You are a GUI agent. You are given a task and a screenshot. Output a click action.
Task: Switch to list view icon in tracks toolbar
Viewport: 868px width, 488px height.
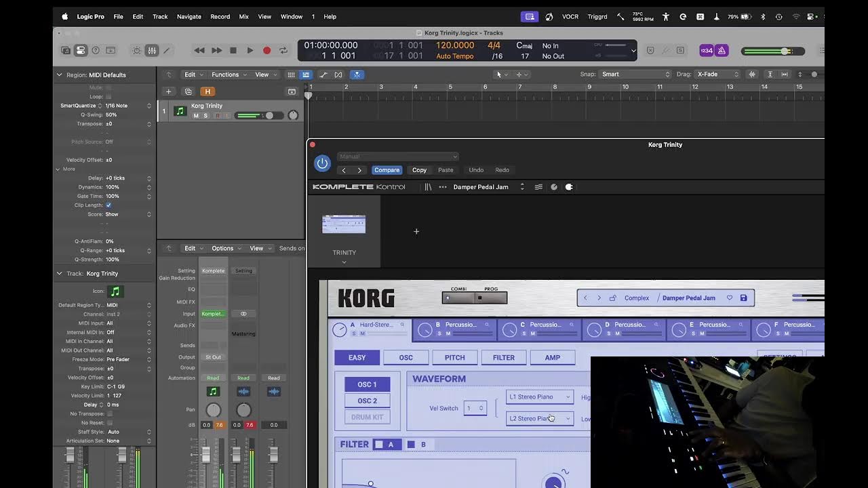click(306, 75)
